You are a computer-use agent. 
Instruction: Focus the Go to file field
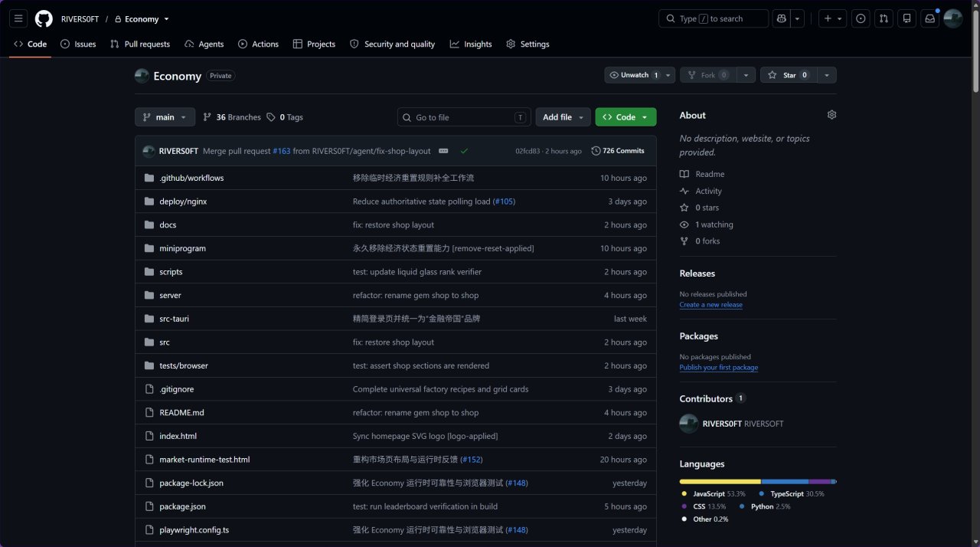(x=465, y=117)
